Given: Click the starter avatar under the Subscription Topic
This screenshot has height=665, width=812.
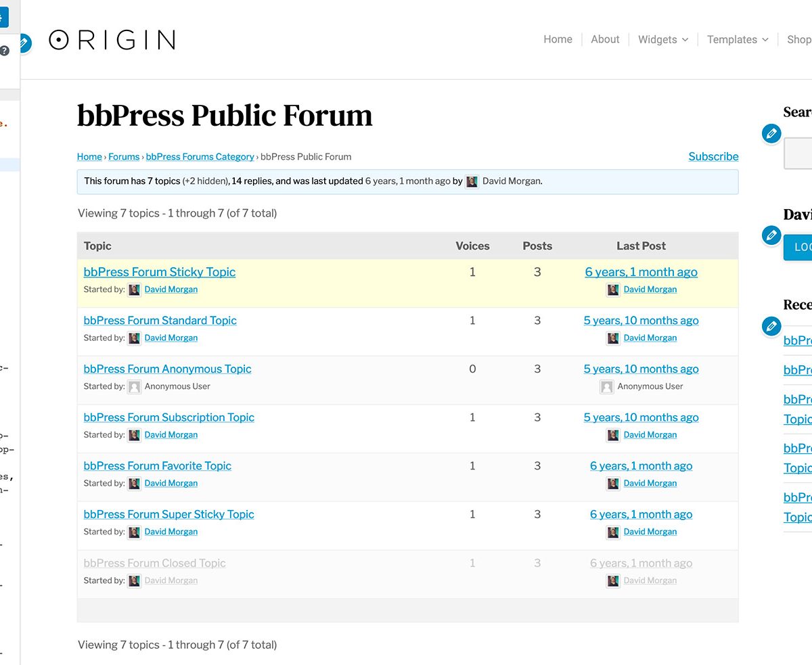Looking at the screenshot, I should pos(135,435).
